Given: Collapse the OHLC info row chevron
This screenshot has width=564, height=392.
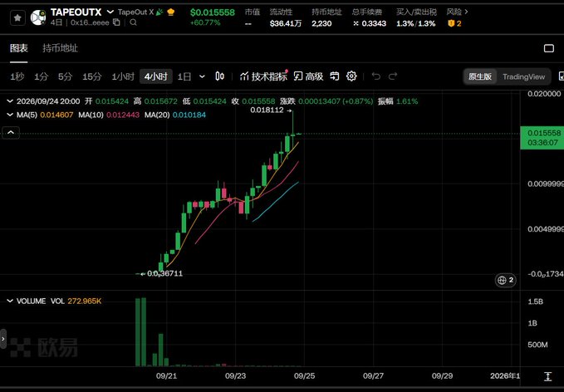Looking at the screenshot, I should pyautogui.click(x=10, y=101).
